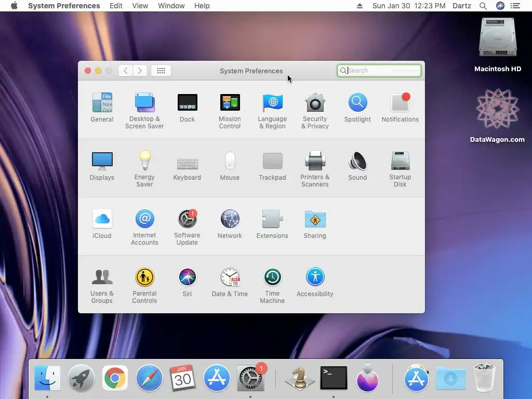Screen dimensions: 532x399
Task: Open Google Chrome from the Dock
Action: (115, 378)
